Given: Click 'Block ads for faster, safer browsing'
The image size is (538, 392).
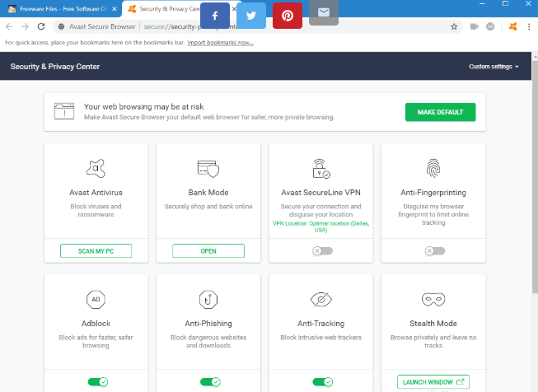Looking at the screenshot, I should coord(96,341).
